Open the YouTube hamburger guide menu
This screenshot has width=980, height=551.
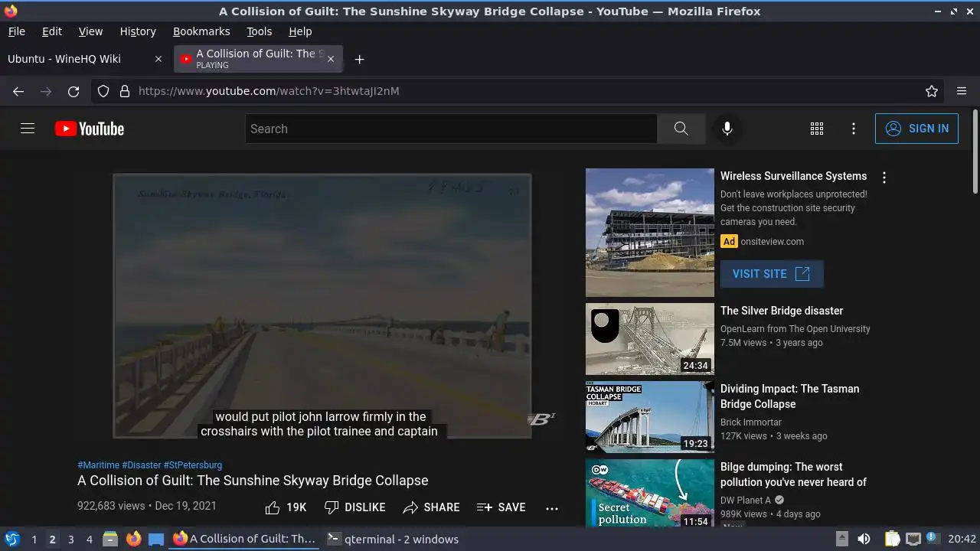pos(28,129)
